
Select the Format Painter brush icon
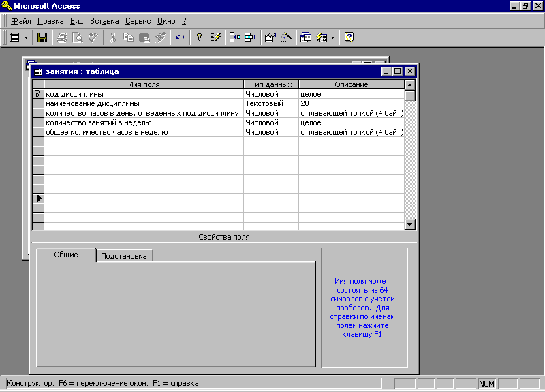point(160,37)
